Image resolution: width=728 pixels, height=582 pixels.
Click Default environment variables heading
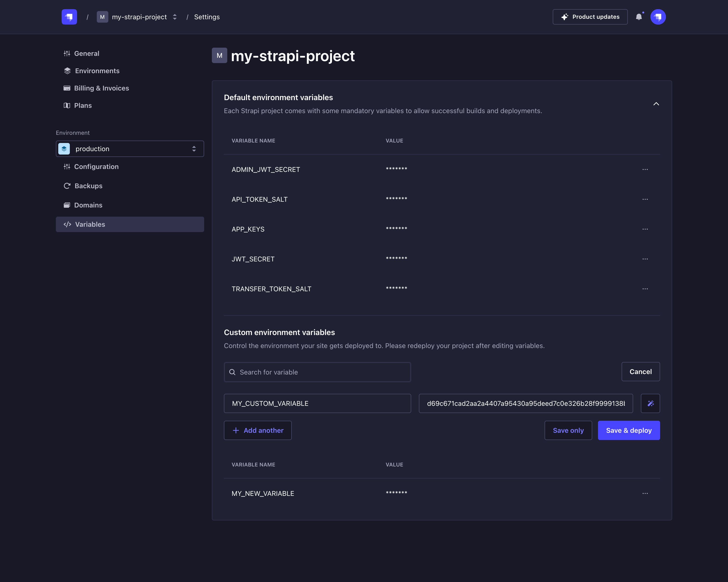(x=278, y=97)
